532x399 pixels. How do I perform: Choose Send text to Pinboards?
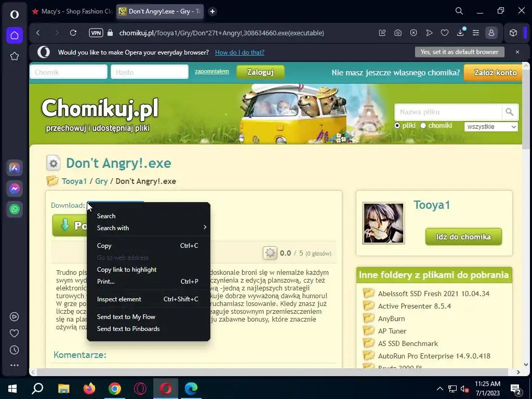pos(149,328)
